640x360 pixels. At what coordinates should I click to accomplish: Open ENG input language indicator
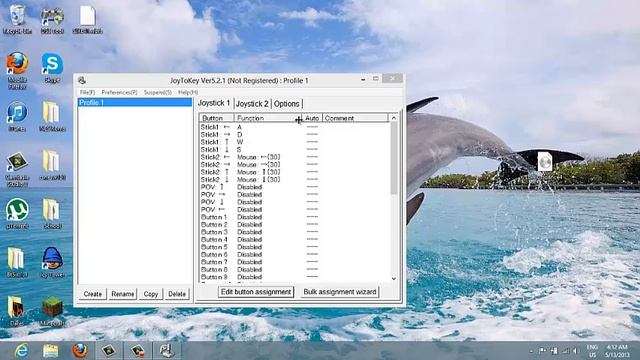click(592, 351)
